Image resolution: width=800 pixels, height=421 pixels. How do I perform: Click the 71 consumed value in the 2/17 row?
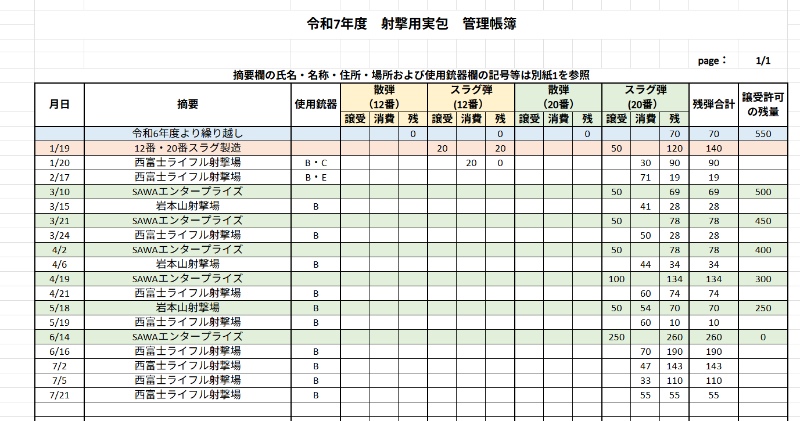coord(645,177)
